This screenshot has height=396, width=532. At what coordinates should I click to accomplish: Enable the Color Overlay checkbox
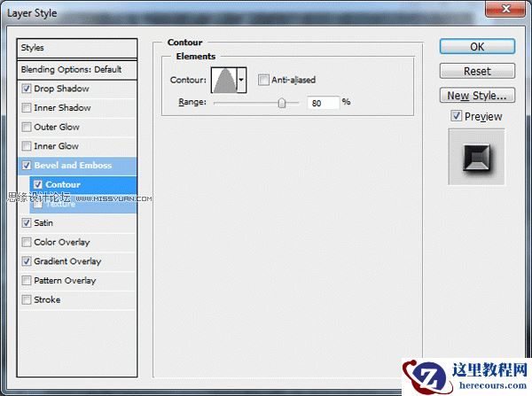pos(27,242)
